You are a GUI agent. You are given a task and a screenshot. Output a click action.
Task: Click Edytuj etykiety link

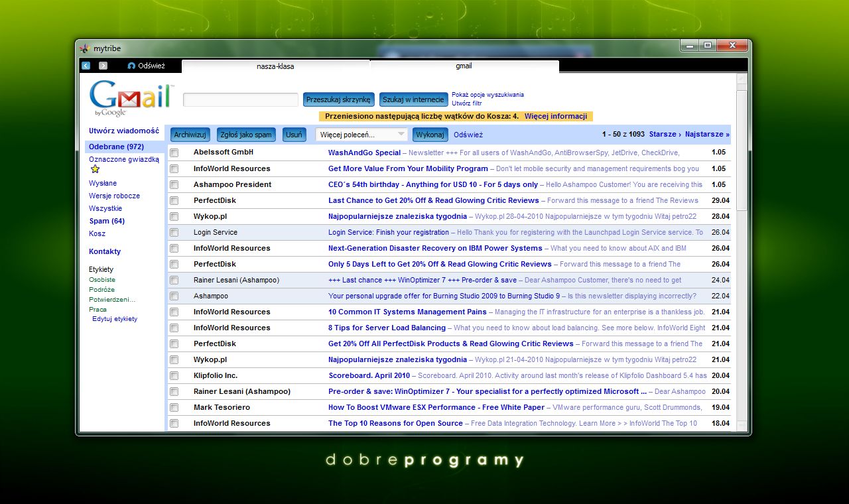click(115, 319)
